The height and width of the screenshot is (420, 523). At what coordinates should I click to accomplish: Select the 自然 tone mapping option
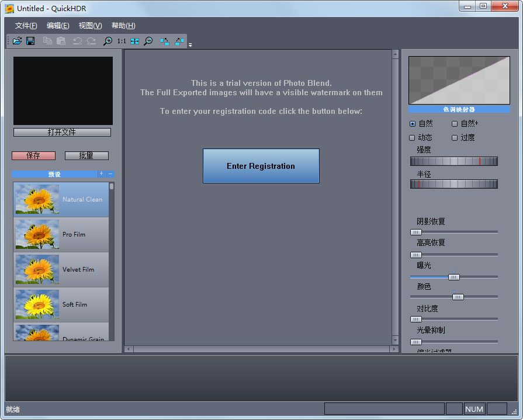pyautogui.click(x=421, y=124)
